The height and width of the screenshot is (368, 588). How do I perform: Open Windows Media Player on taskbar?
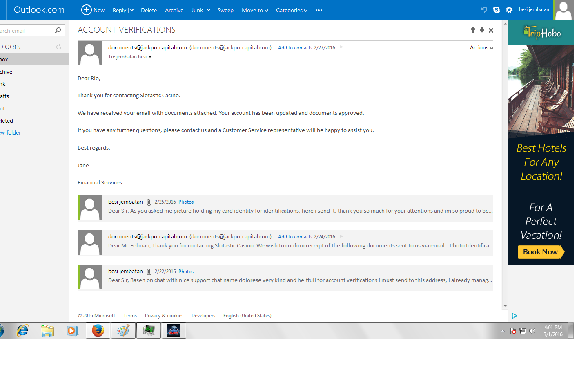pos(72,330)
